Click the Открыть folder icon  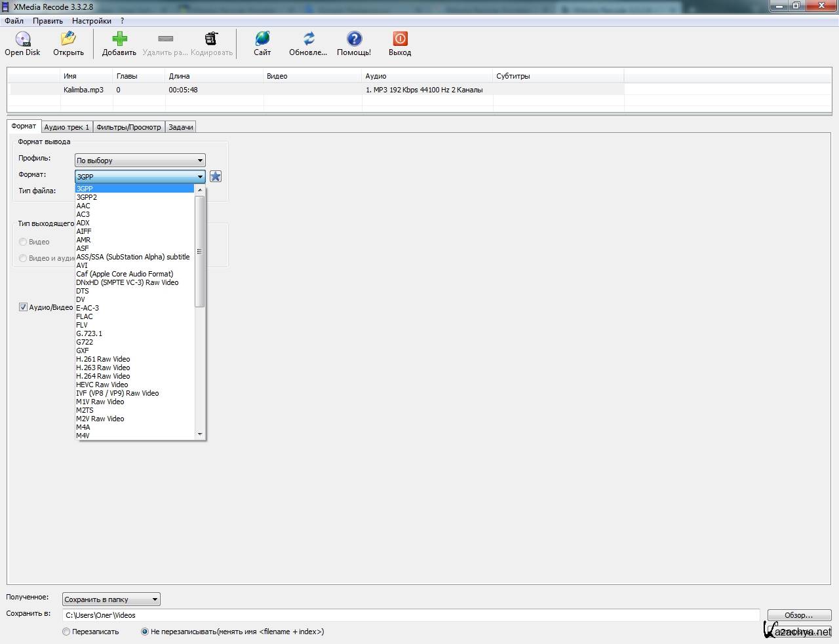coord(68,39)
